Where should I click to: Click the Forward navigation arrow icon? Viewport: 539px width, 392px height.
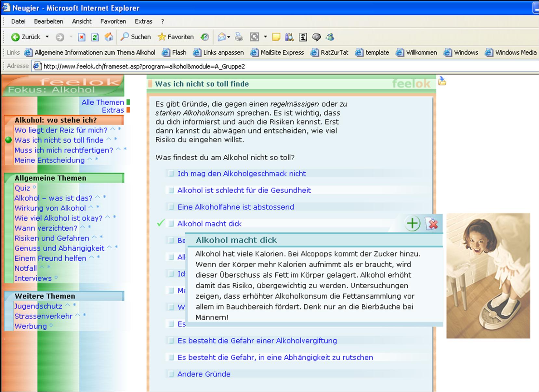[x=60, y=37]
